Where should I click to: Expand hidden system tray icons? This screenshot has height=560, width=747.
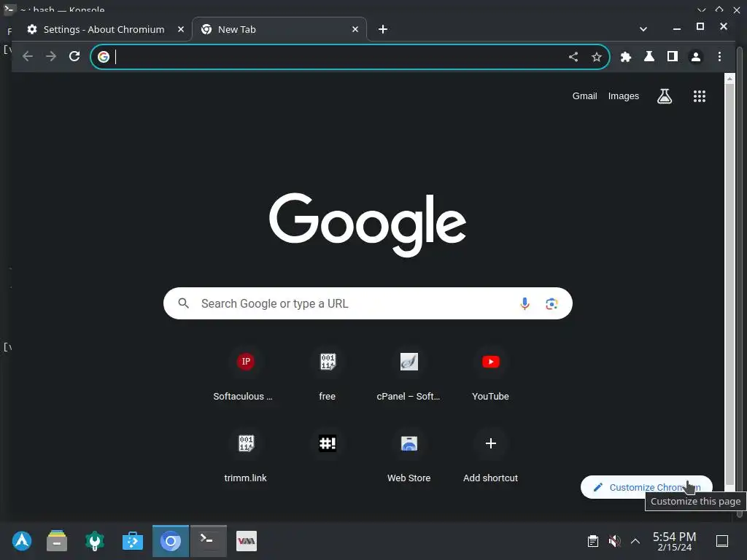pyautogui.click(x=635, y=541)
